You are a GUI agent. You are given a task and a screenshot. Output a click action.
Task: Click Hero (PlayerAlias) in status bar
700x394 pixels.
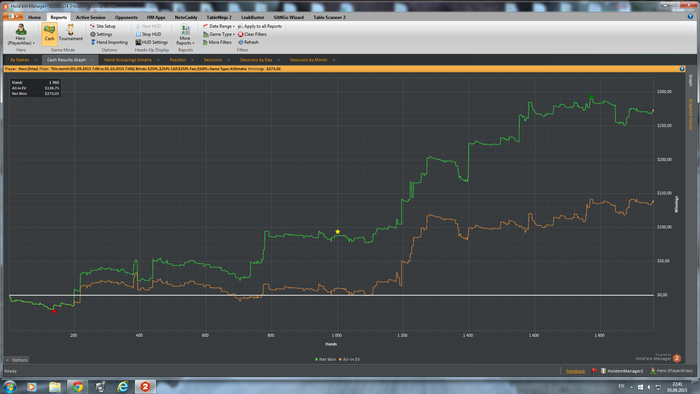pos(672,371)
